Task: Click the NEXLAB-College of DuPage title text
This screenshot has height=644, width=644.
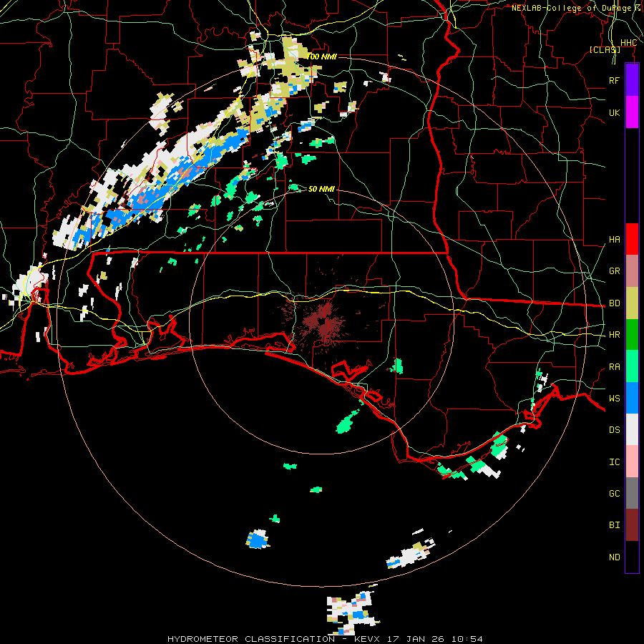Action: point(572,8)
